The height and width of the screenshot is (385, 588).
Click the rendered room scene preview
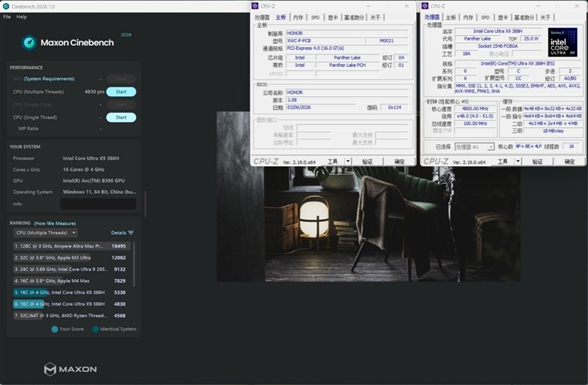pos(368,224)
